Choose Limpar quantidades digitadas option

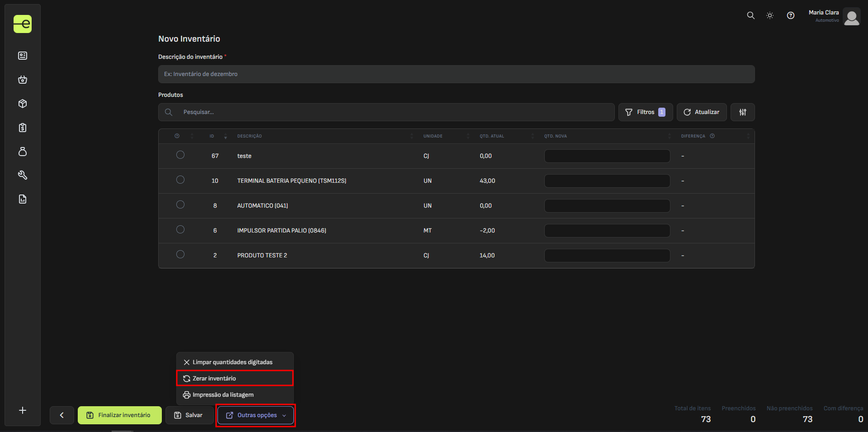pos(232,362)
